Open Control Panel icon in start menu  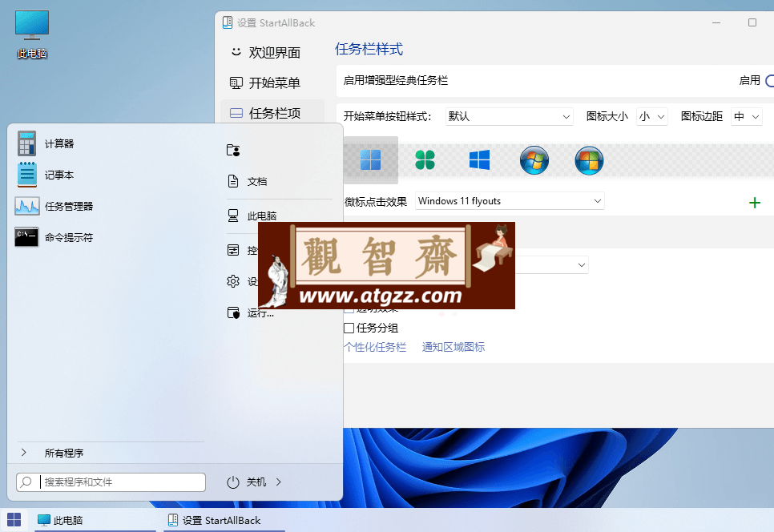(x=233, y=250)
